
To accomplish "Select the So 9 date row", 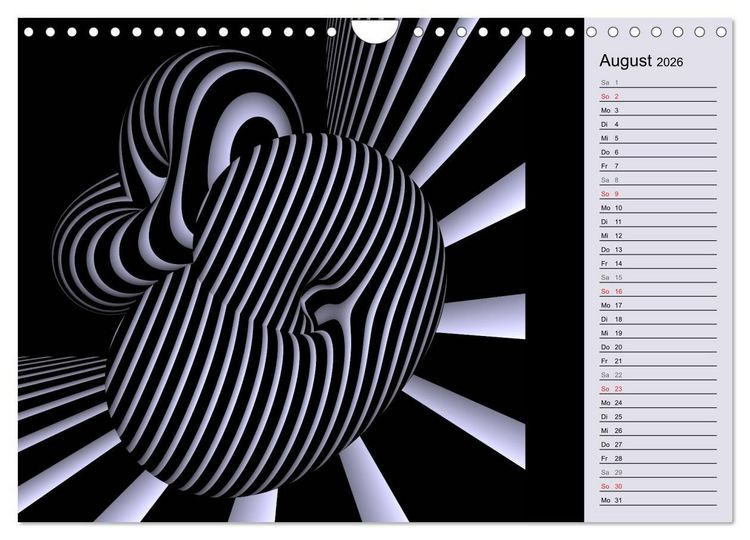I will (658, 194).
